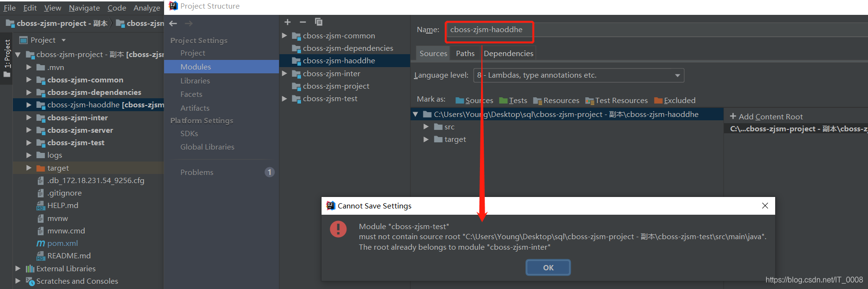Click the README.md file icon

coord(41,256)
